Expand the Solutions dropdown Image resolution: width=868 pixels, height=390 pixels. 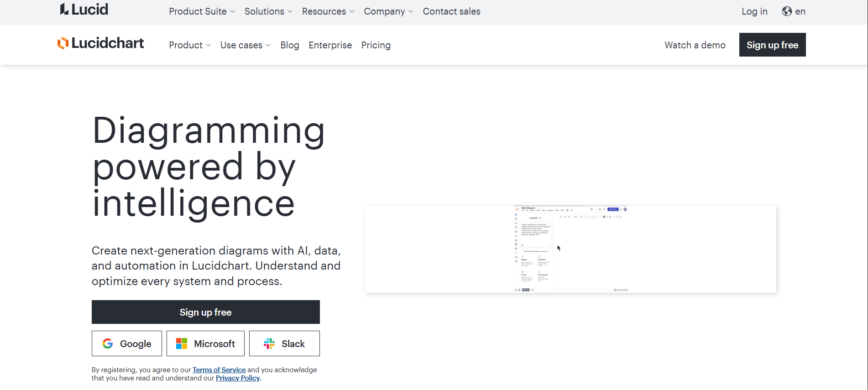tap(268, 11)
